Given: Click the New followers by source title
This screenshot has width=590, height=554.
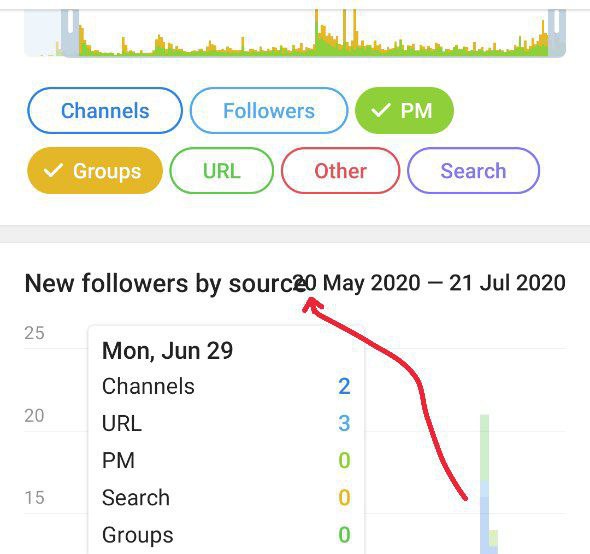Looking at the screenshot, I should point(166,283).
